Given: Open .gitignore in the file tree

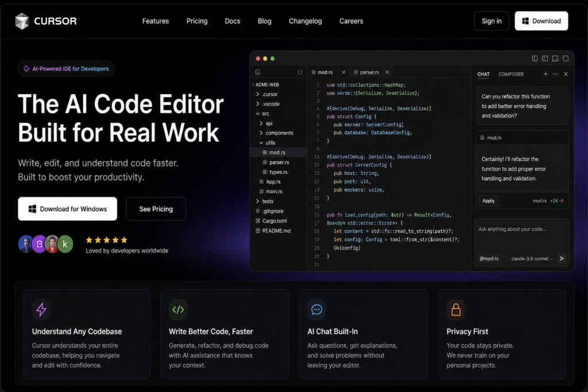Looking at the screenshot, I should (270, 211).
